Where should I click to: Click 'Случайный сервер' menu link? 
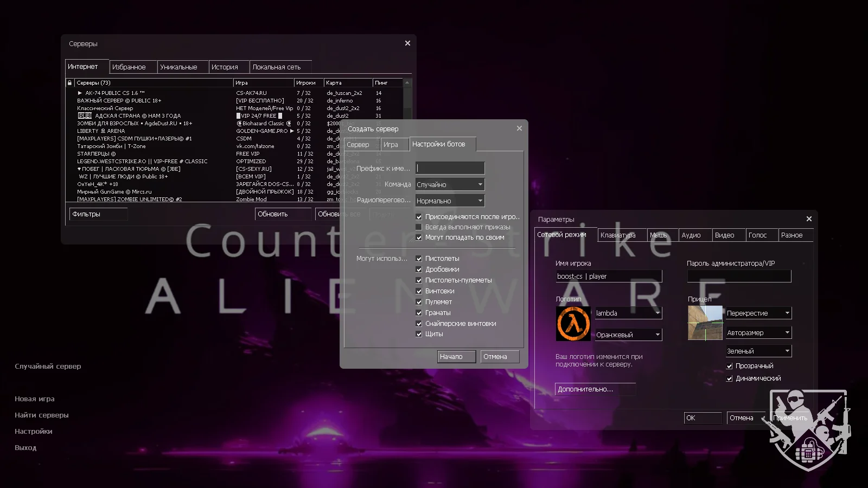pos(48,367)
